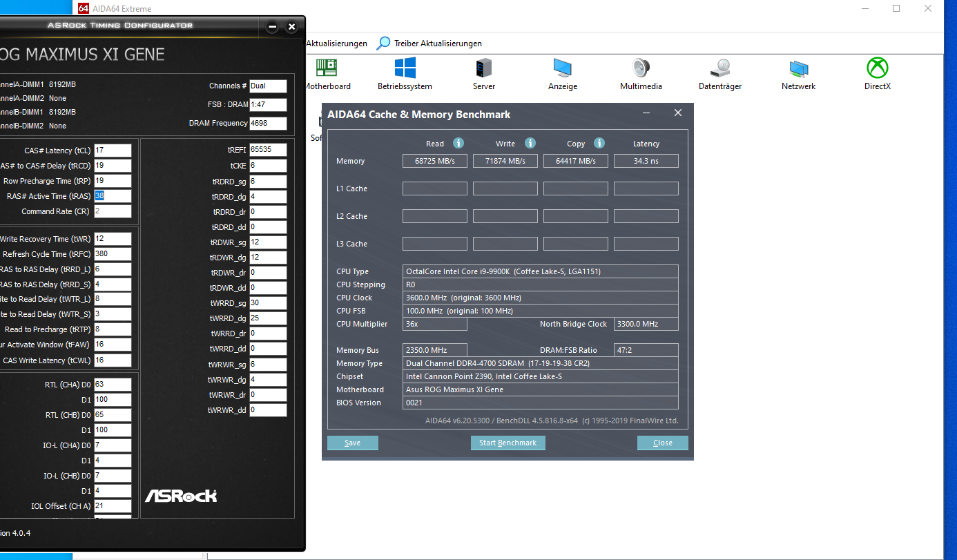Click the Save button in benchmark dialog
Image resolution: width=957 pixels, height=560 pixels.
click(353, 443)
